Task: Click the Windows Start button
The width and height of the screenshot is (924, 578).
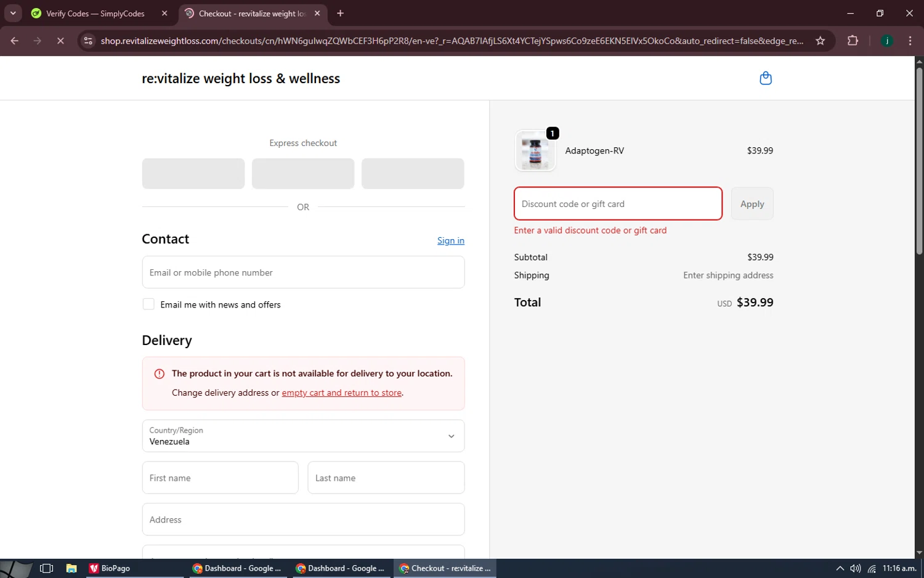Action: (x=16, y=568)
